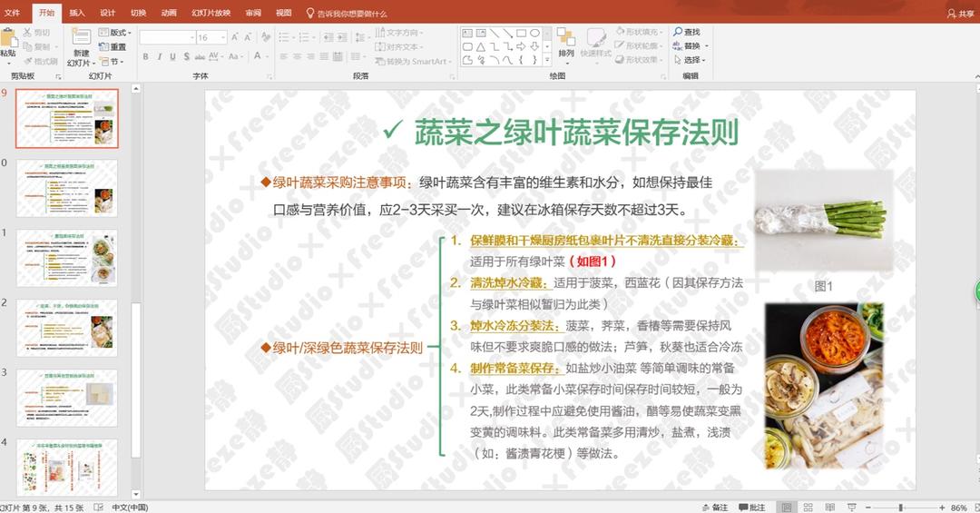The height and width of the screenshot is (513, 980).
Task: Open the Insert (插入) tab
Action: click(77, 13)
